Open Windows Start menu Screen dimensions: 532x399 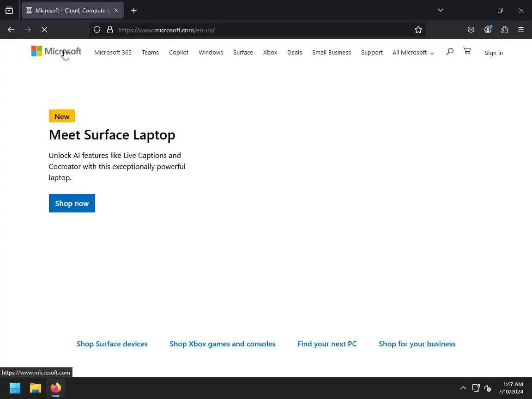click(x=15, y=388)
